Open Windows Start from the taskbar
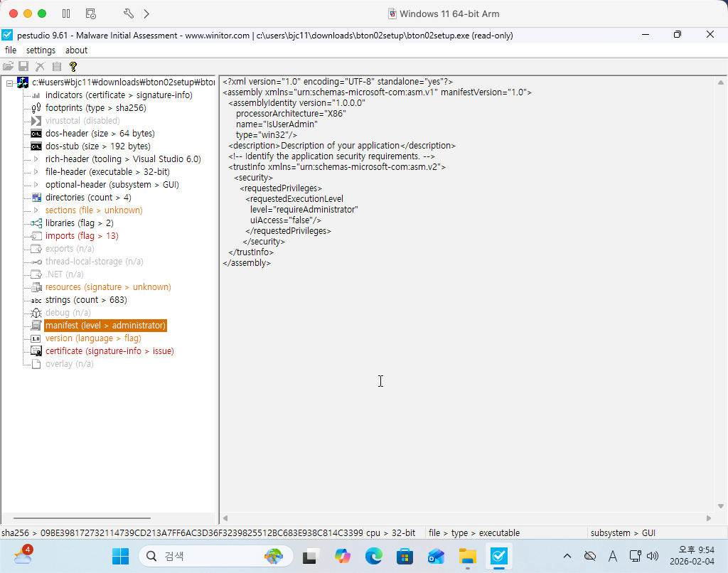Screen dimensions: 728x573 (x=120, y=556)
